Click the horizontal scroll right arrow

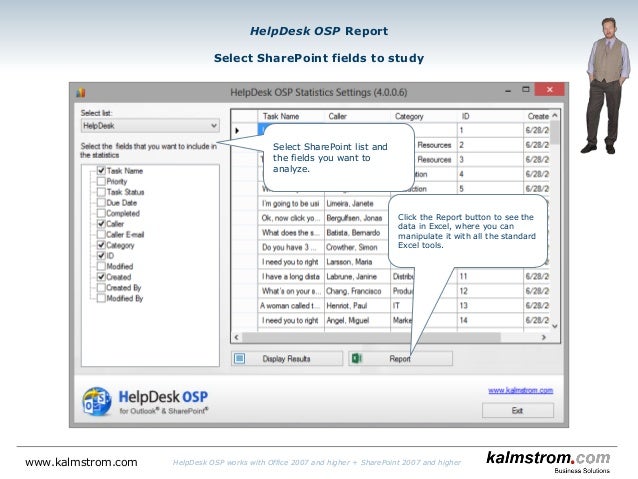tap(544, 337)
